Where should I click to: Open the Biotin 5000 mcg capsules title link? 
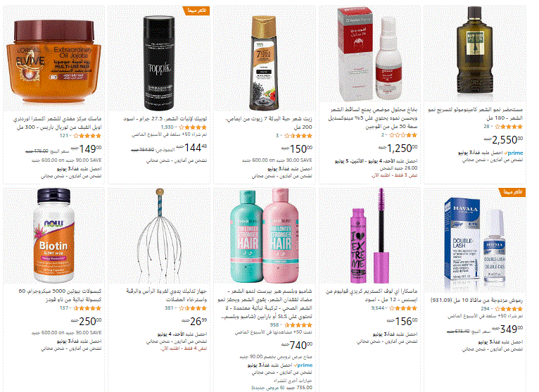[60, 296]
